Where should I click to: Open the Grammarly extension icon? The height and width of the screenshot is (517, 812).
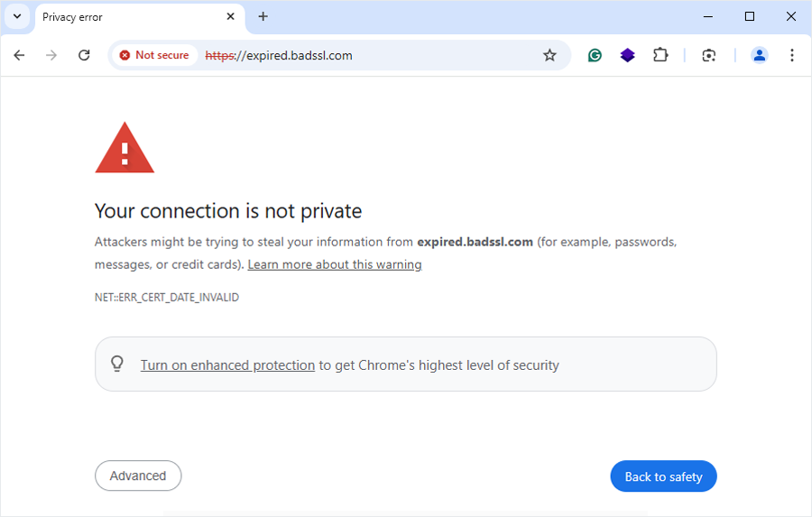(x=595, y=55)
